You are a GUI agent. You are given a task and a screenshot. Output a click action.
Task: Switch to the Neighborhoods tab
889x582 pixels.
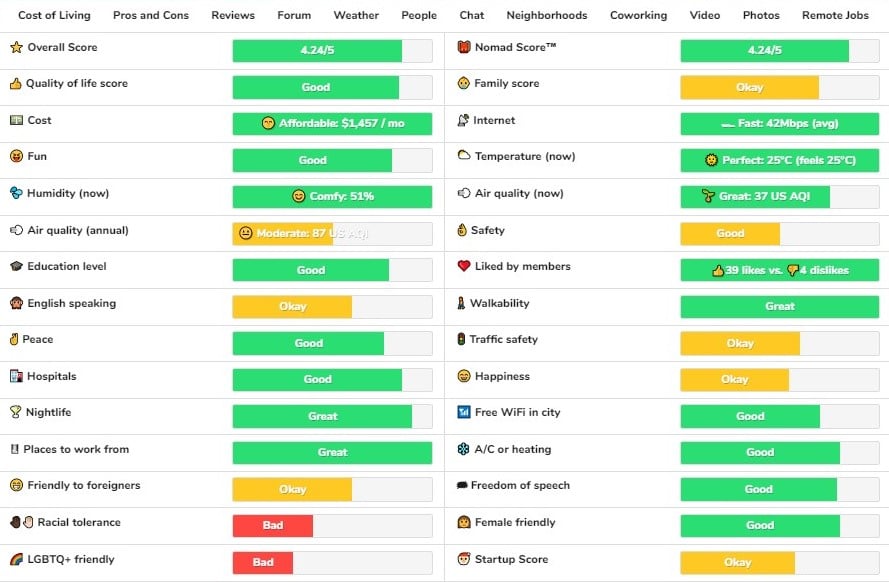pyautogui.click(x=547, y=16)
